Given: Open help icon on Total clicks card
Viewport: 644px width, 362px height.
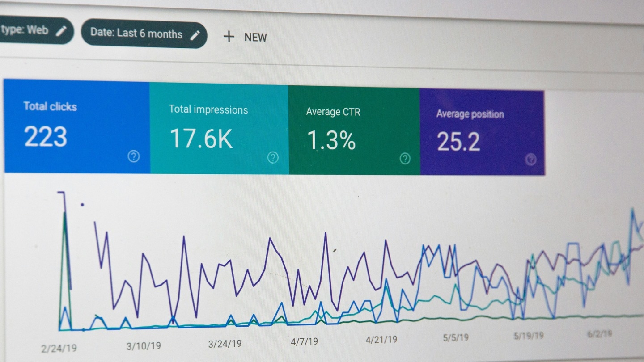Looking at the screenshot, I should click(x=133, y=156).
